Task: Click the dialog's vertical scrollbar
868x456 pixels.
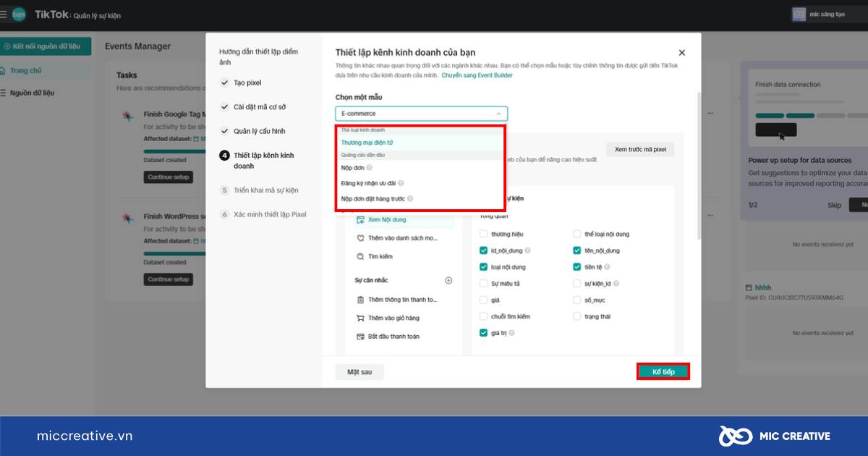Action: (x=698, y=166)
